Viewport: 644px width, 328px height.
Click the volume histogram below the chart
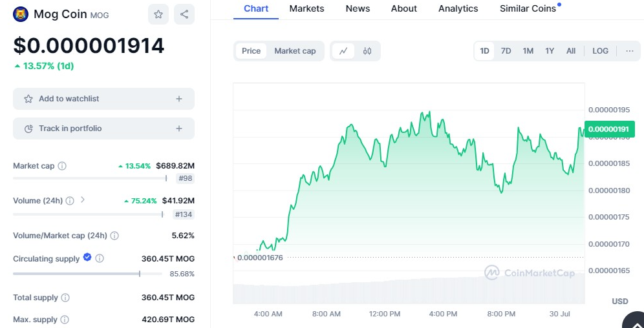click(x=409, y=289)
